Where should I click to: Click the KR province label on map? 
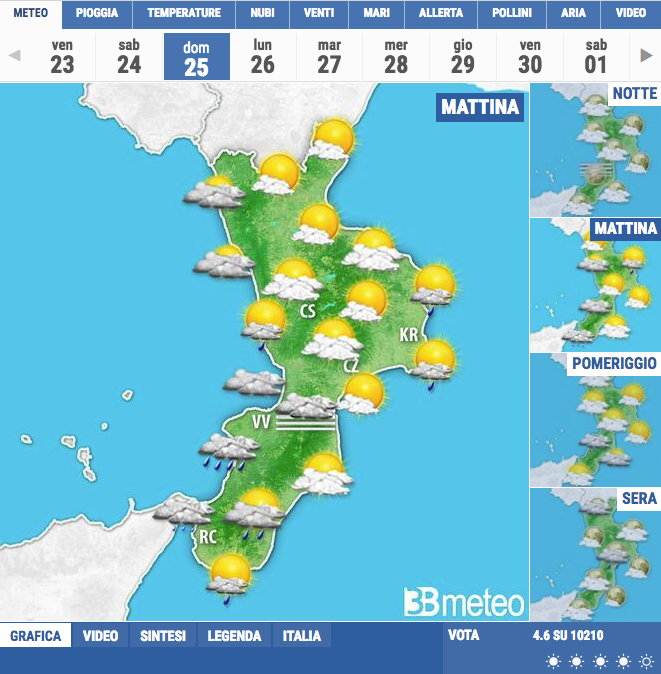tap(408, 334)
